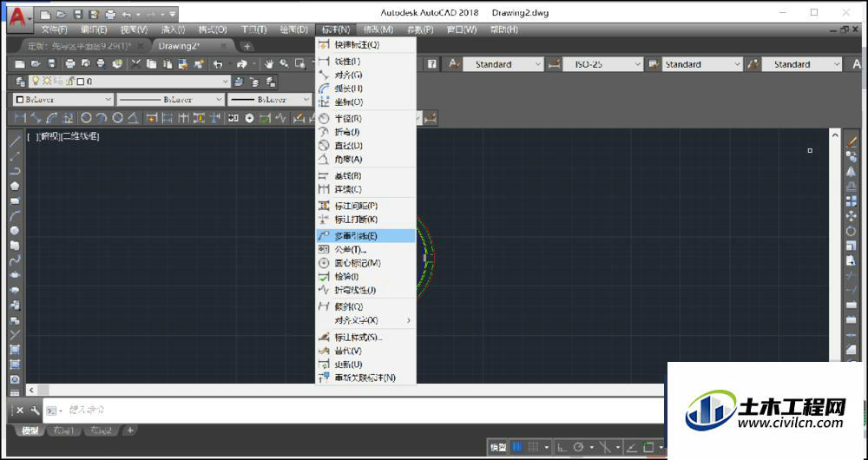Expand the Quick Access toolbar customize arrow
Screen dimensions: 868x460
pos(174,15)
